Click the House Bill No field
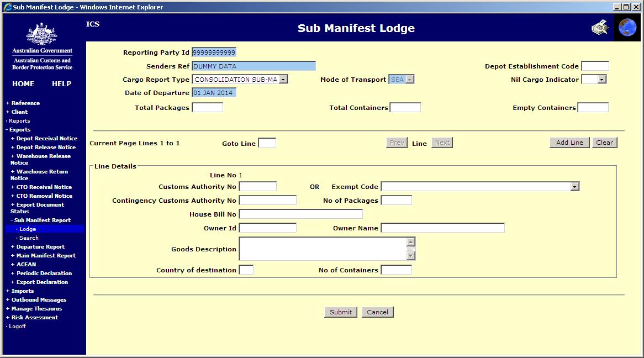 301,214
